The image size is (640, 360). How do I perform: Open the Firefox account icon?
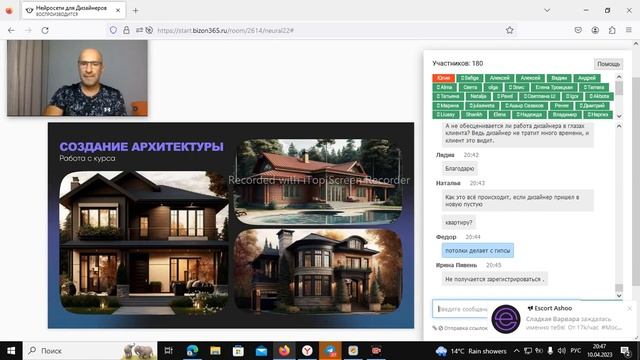coord(595,30)
